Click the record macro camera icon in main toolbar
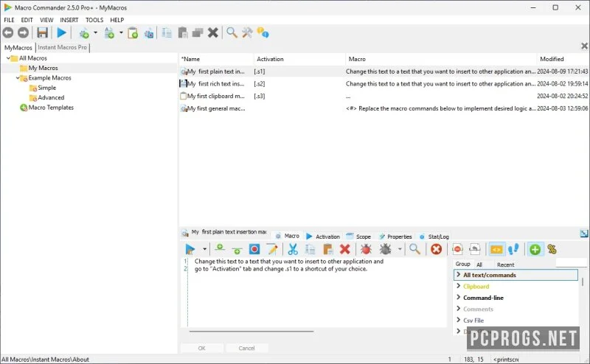Image resolution: width=590 pixels, height=364 pixels. click(x=149, y=33)
